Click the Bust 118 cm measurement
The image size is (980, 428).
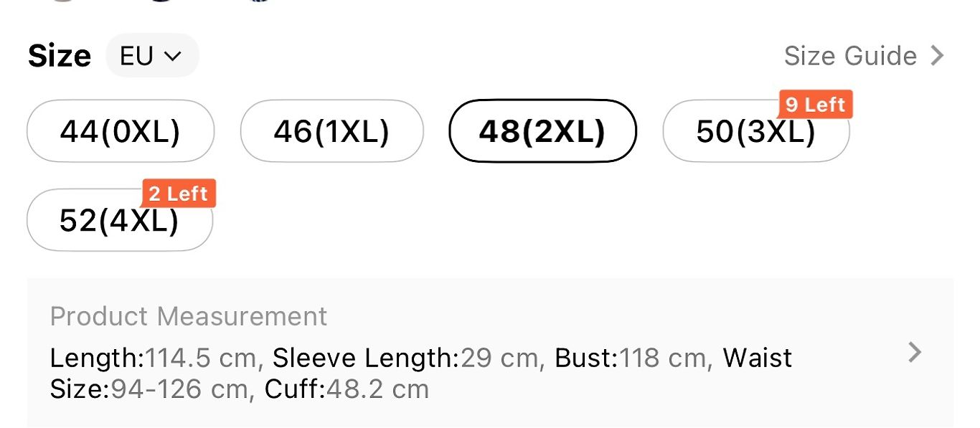[x=633, y=357]
